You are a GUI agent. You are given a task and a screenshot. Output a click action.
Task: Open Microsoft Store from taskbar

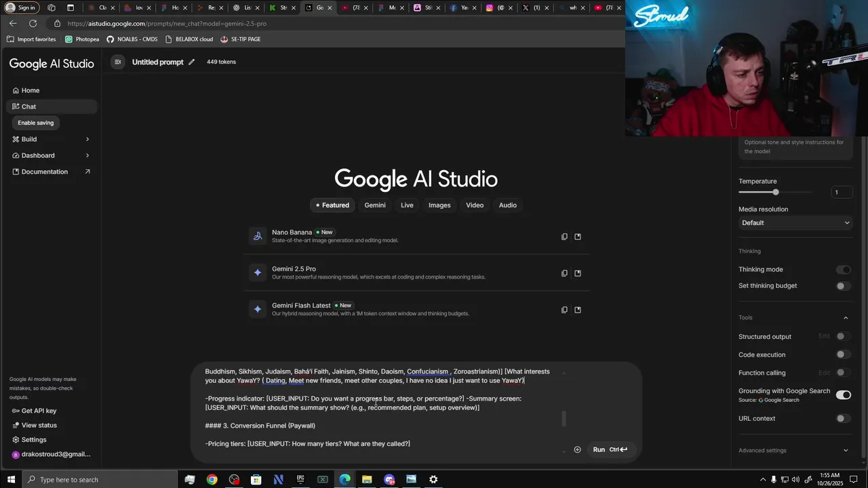click(256, 479)
